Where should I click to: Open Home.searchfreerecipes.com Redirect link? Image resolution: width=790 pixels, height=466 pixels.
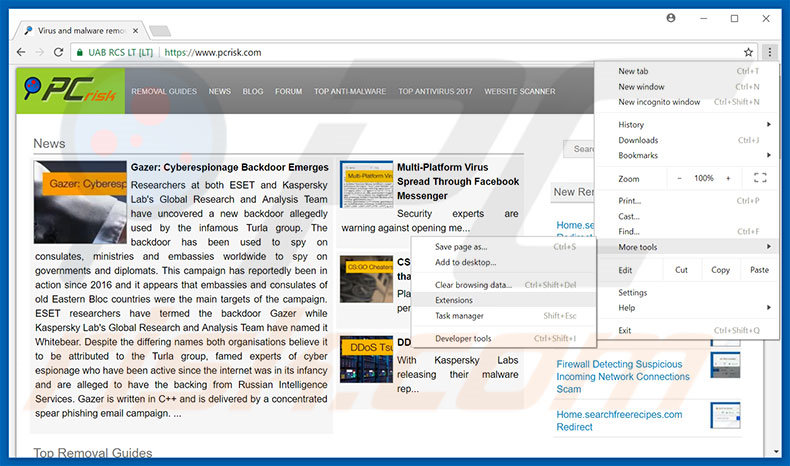point(619,420)
